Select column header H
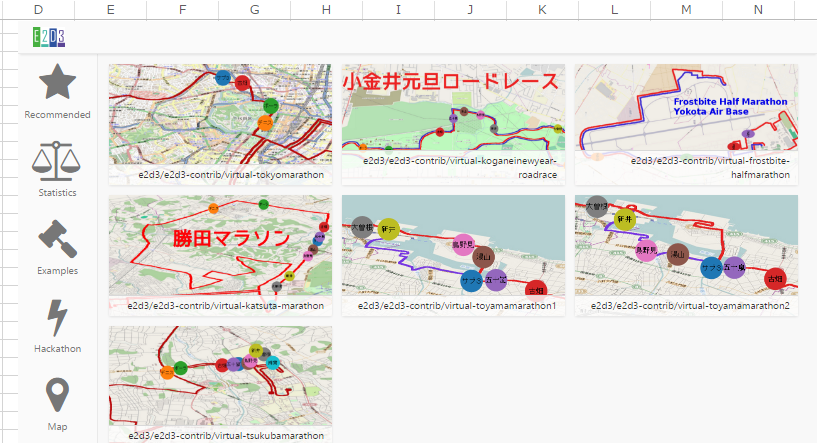 (326, 10)
